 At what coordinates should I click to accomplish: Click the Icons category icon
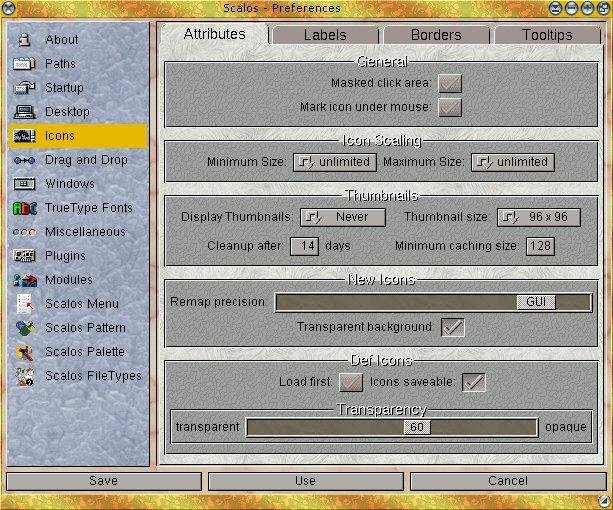(24, 136)
